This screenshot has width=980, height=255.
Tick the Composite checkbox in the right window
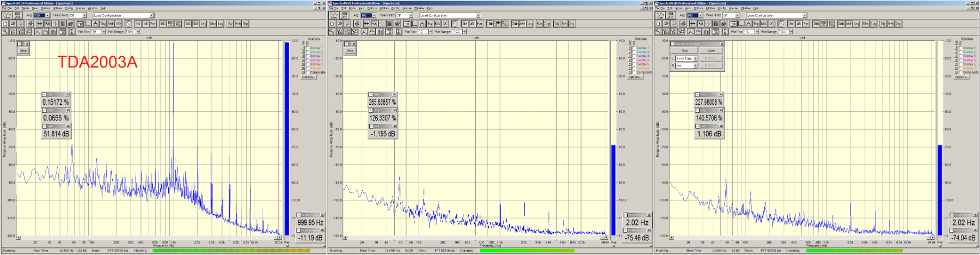960,72
